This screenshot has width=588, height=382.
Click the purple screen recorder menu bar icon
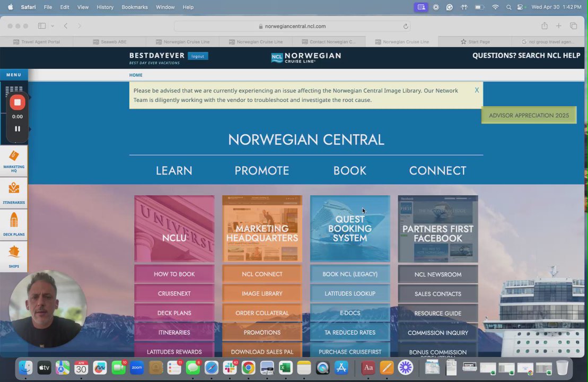tap(421, 7)
